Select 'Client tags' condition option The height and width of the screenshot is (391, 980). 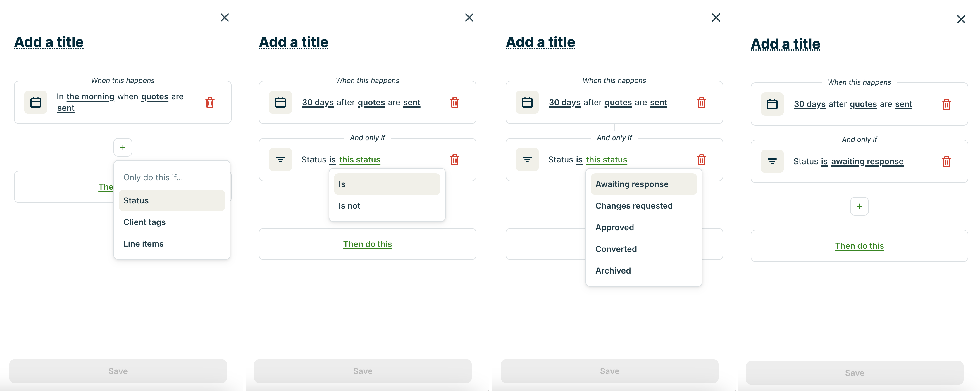[x=144, y=222]
